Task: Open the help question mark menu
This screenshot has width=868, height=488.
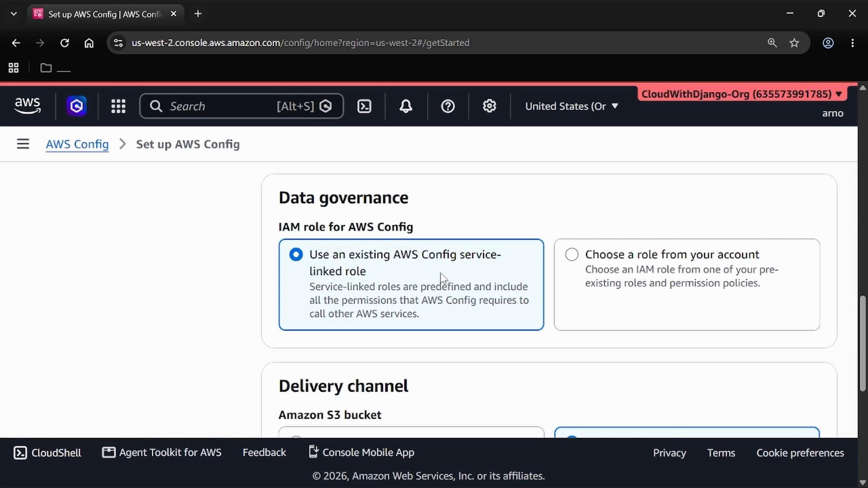Action: click(x=448, y=106)
